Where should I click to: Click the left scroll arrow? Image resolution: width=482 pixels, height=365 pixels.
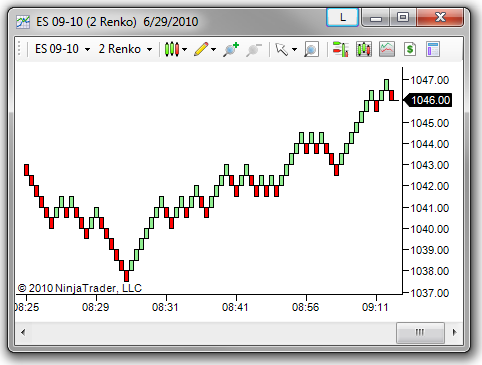point(23,332)
